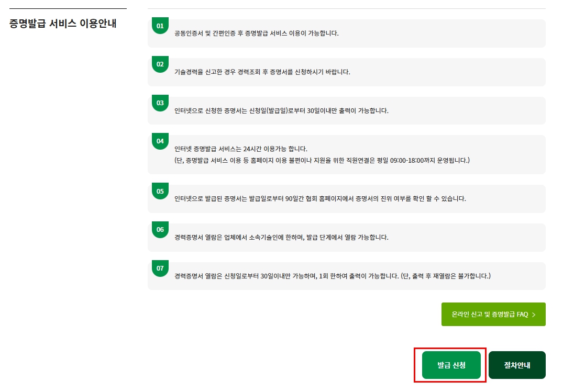Click the arrow icon on the FAQ button
This screenshot has width=563, height=392.
[x=534, y=314]
